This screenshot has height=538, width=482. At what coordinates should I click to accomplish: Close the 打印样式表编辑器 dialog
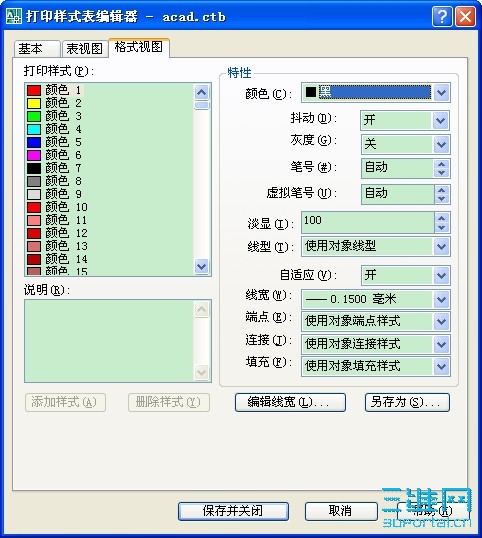[465, 16]
